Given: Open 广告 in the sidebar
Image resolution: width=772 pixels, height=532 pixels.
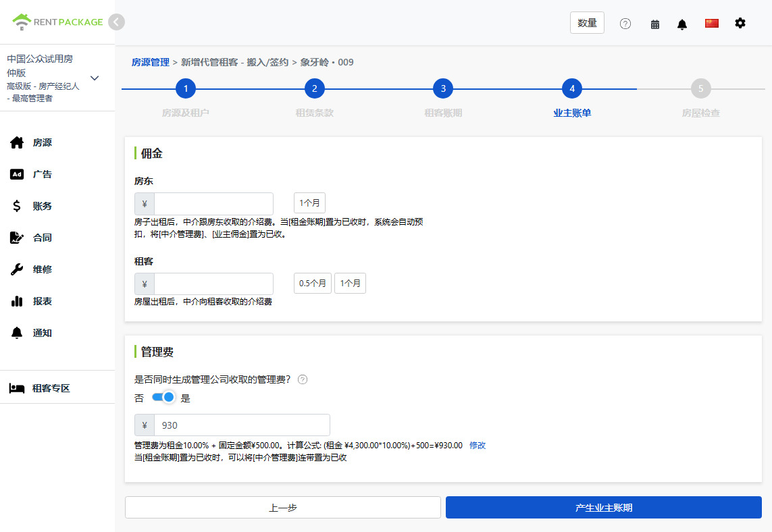Looking at the screenshot, I should pyautogui.click(x=43, y=174).
